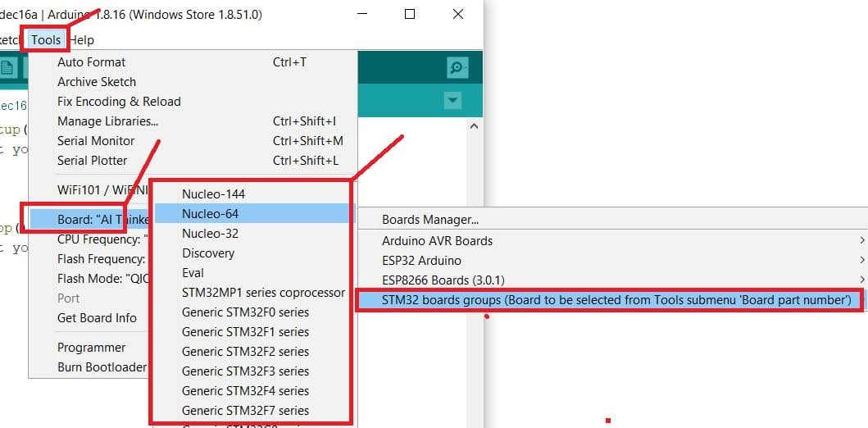Select Generic STM32F0 series
The image size is (868, 428).
tap(252, 312)
